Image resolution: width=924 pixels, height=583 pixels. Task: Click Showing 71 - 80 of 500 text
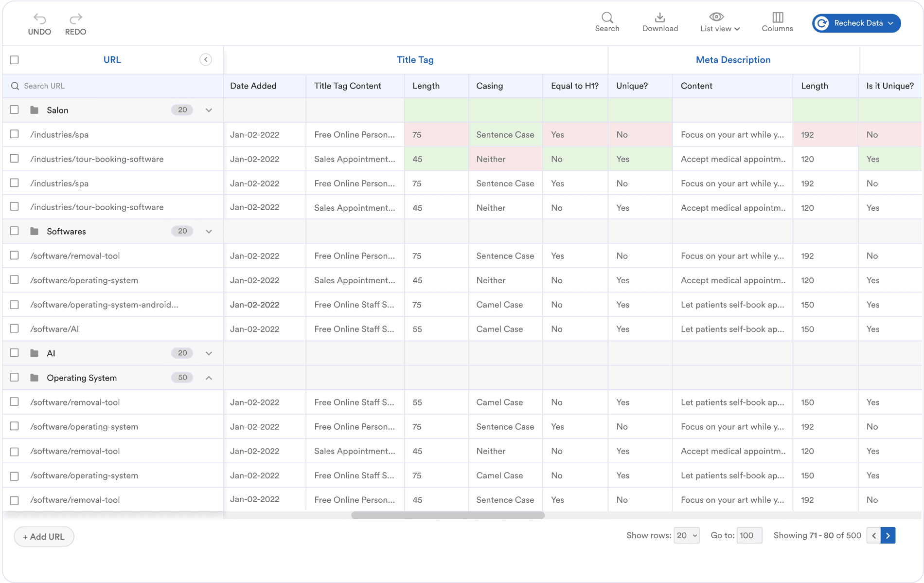point(817,535)
